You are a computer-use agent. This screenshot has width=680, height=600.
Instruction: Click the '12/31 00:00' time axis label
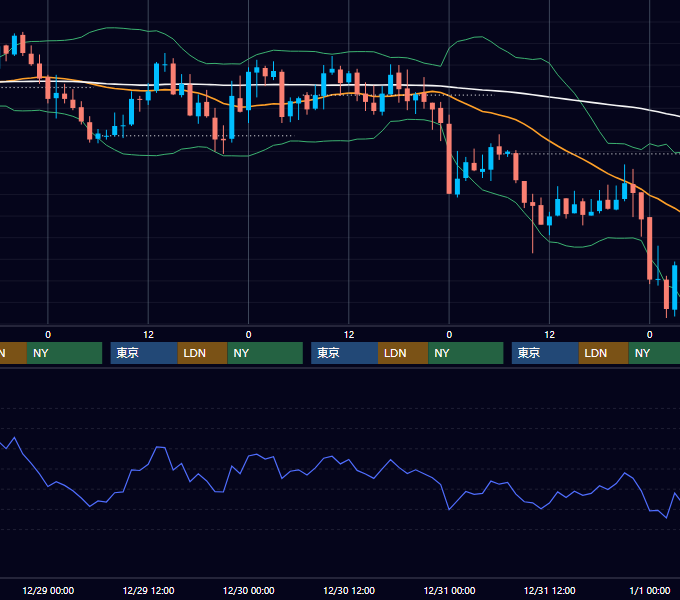[449, 590]
